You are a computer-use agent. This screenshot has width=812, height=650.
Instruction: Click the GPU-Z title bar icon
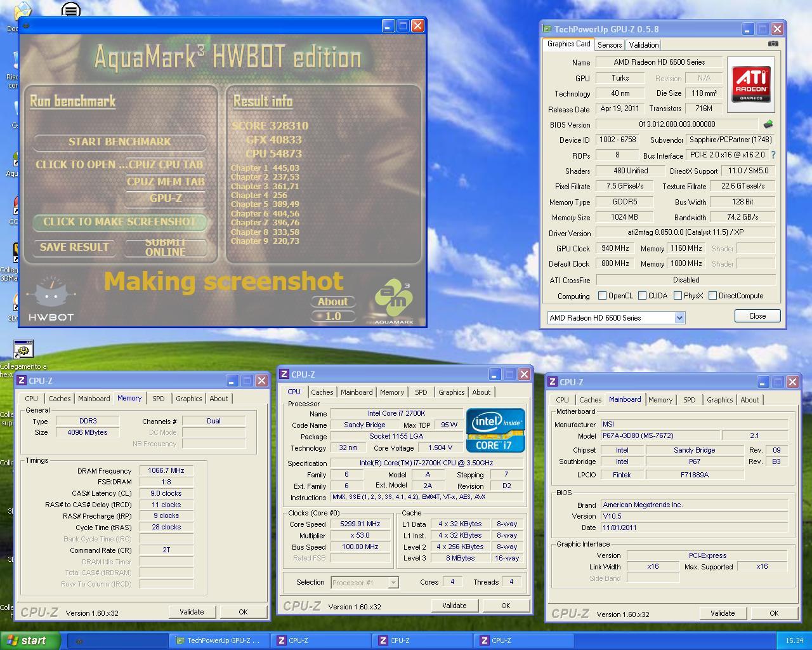tap(547, 29)
